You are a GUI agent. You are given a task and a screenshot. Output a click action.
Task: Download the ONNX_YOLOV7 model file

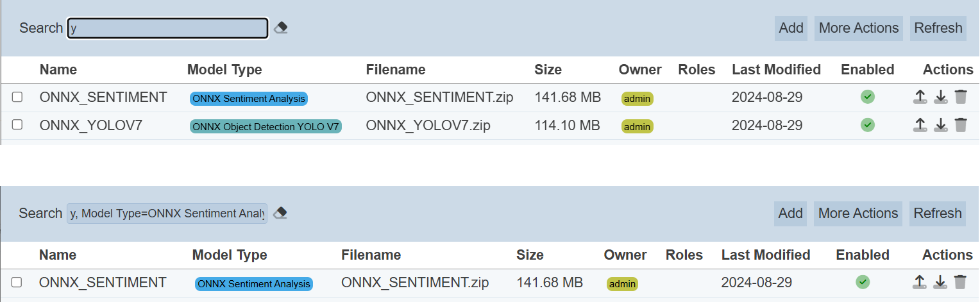point(940,125)
